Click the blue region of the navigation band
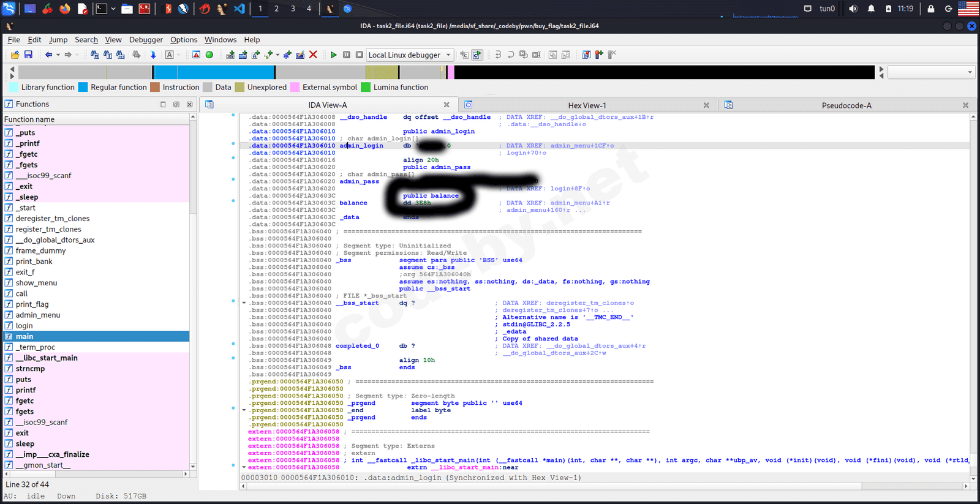The width and height of the screenshot is (980, 504). point(214,72)
